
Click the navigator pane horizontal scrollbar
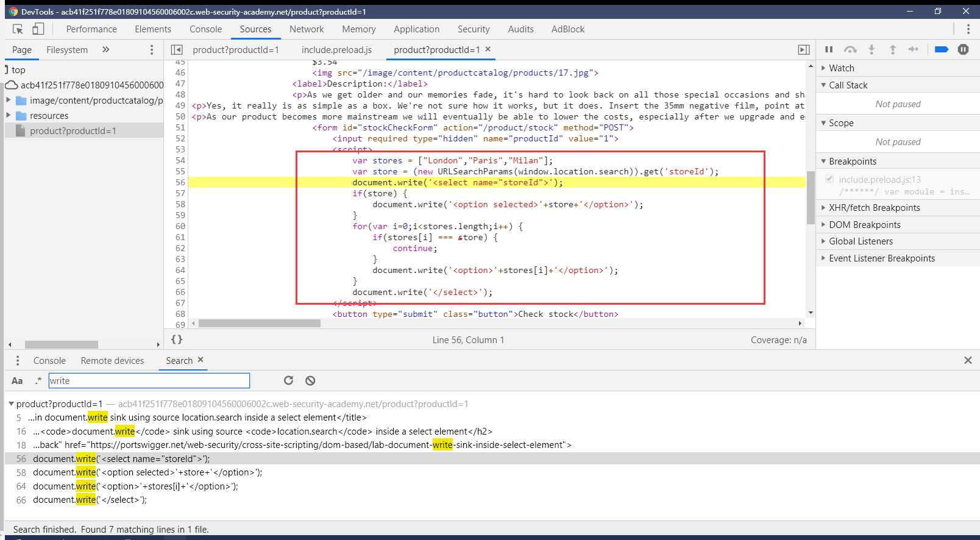click(x=61, y=344)
